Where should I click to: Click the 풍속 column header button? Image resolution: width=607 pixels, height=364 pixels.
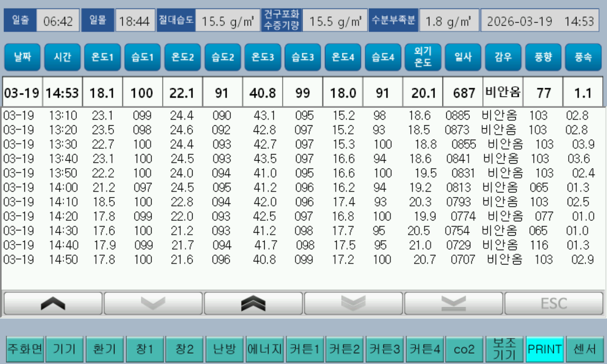pyautogui.click(x=583, y=57)
